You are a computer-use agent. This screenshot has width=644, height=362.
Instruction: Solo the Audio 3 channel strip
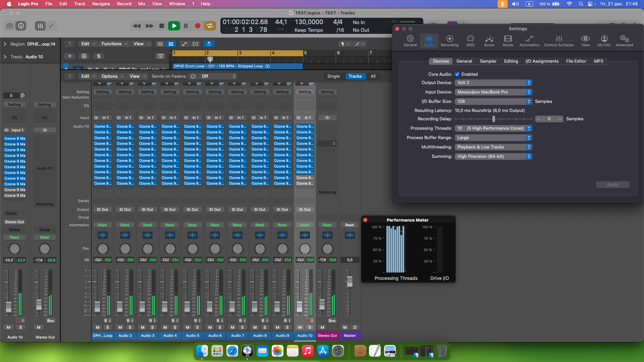(x=152, y=327)
